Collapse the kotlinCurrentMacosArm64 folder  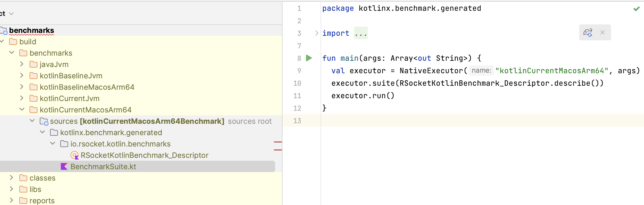22,110
